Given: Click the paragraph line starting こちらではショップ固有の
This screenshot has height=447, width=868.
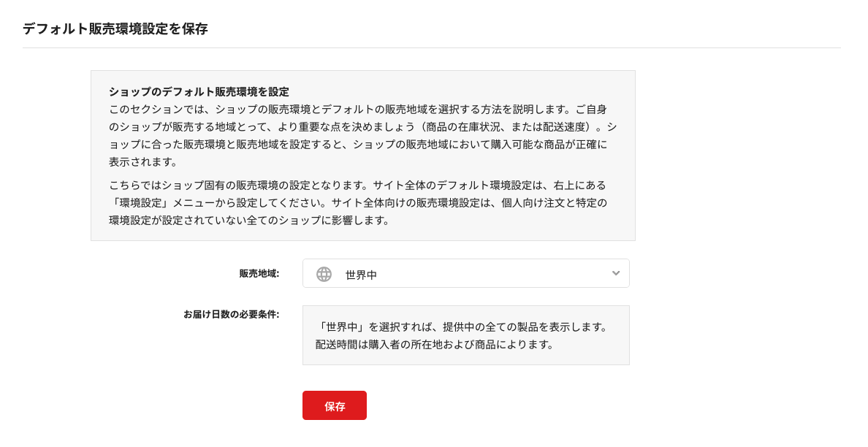Looking at the screenshot, I should click(357, 186).
